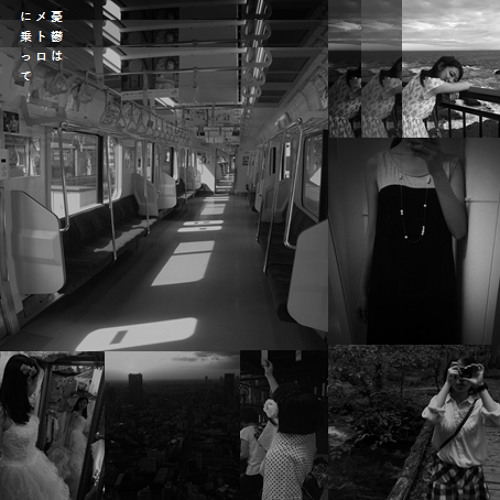The width and height of the screenshot is (500, 500).
Task: Click the ocean horizon in seaside photo
Action: coord(451,51)
